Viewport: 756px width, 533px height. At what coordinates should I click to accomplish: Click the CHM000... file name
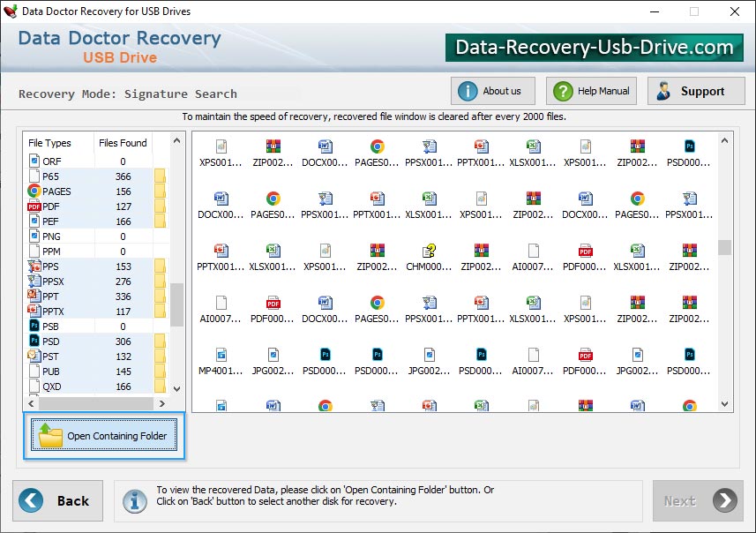tap(429, 266)
